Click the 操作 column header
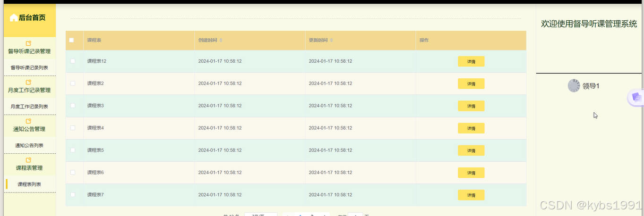The image size is (644, 216). pyautogui.click(x=424, y=41)
